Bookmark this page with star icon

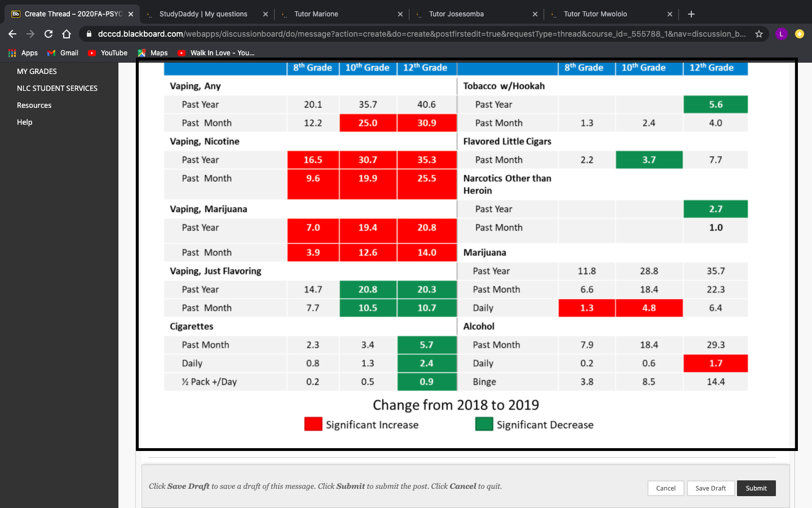tap(759, 34)
